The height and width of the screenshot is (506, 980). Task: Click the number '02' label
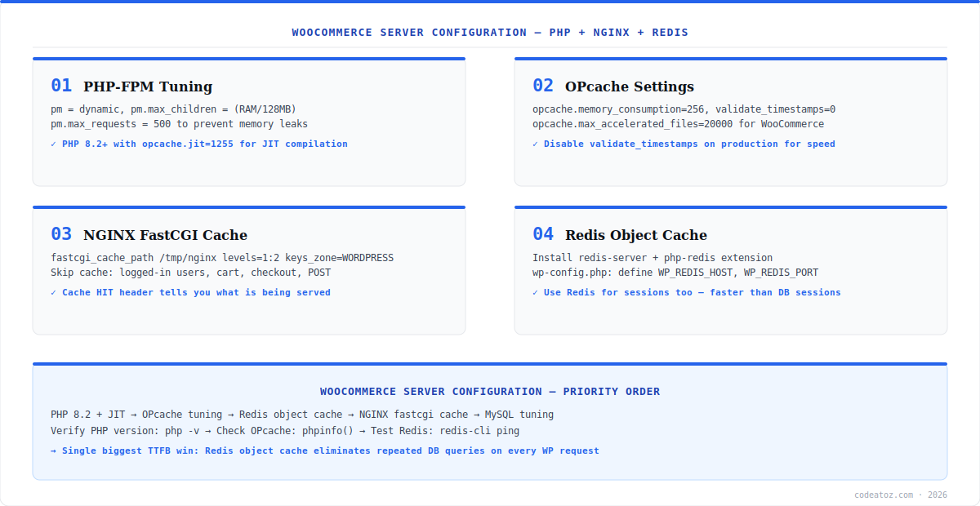[x=543, y=86]
